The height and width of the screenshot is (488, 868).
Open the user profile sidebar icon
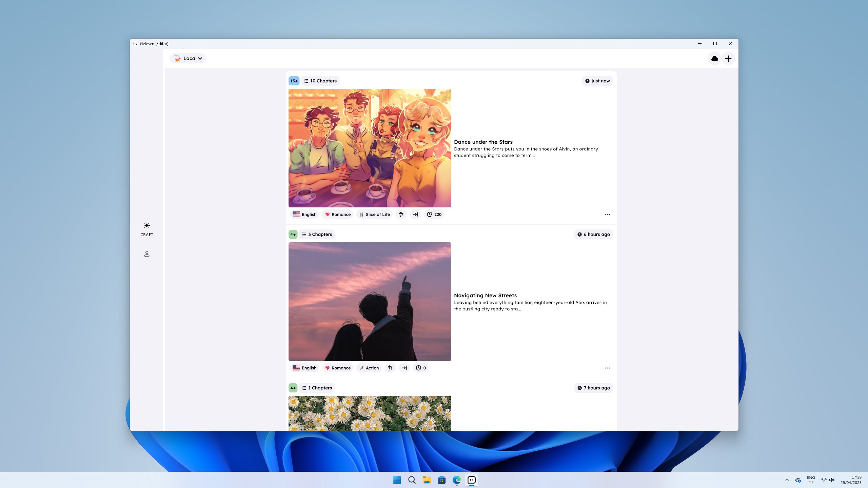click(x=146, y=254)
